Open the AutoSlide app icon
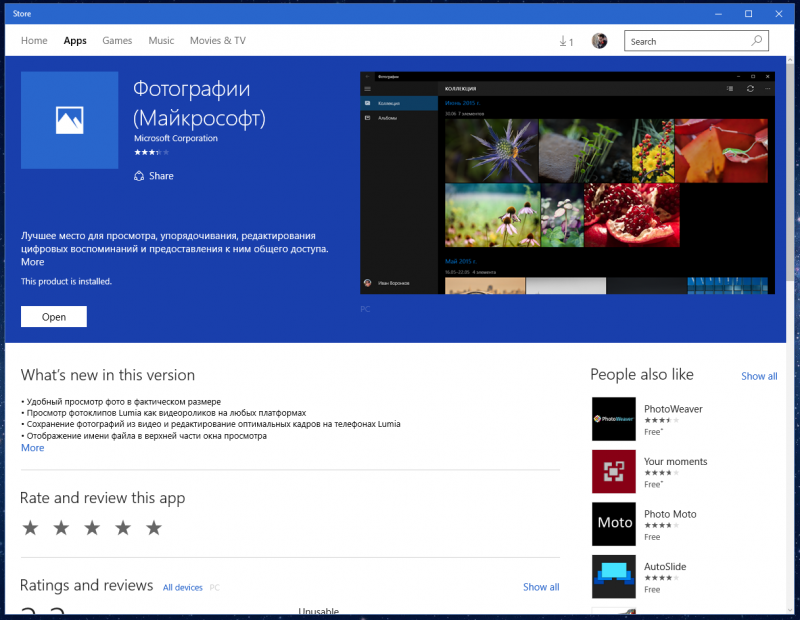Viewport: 800px width, 620px height. (x=614, y=577)
